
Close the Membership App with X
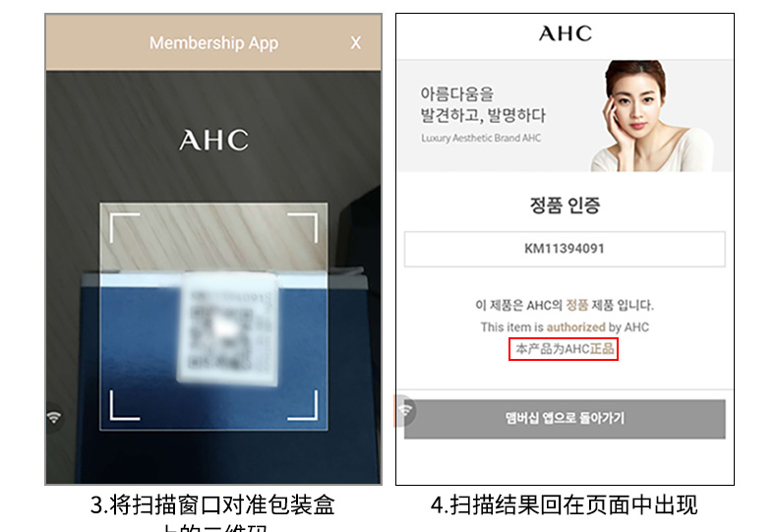[x=356, y=43]
